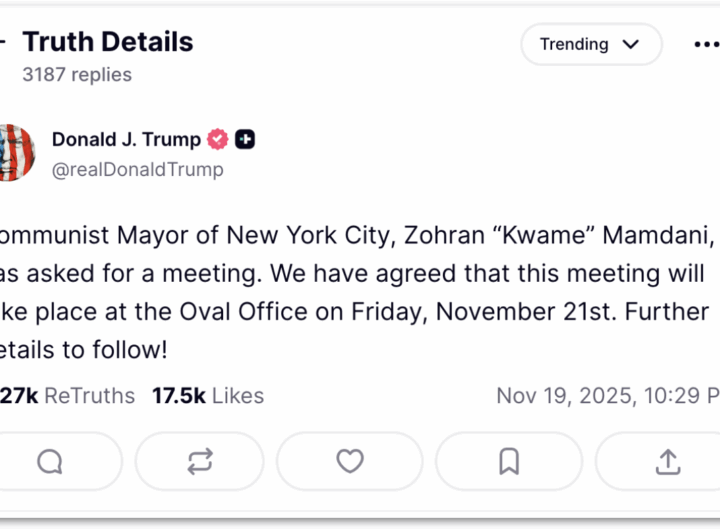ReTruth this post using the arrows icon
The image size is (720, 530).
(x=199, y=461)
